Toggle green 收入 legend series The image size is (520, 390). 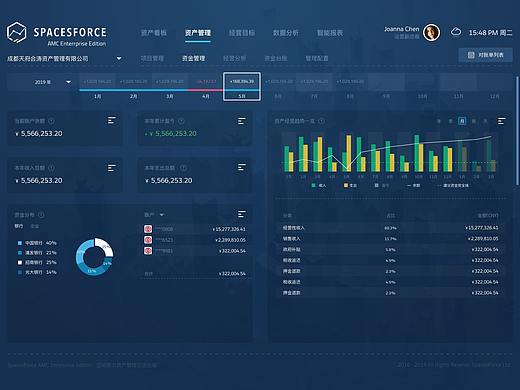click(x=319, y=185)
